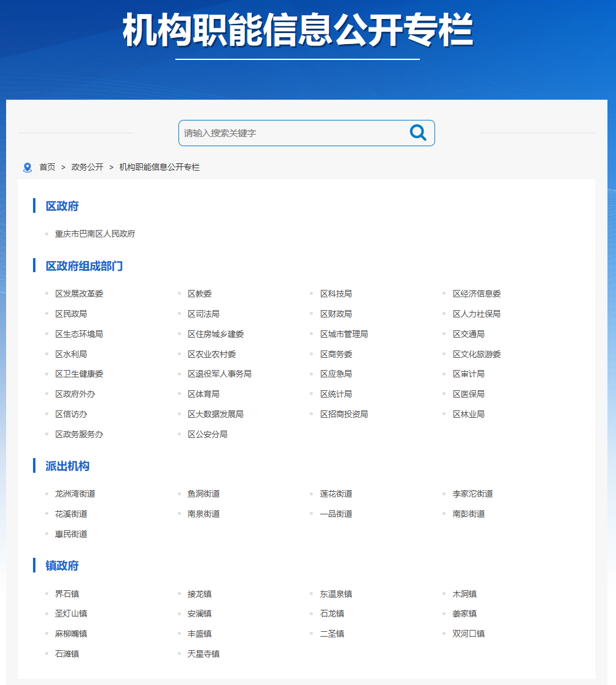
Task: Open 双河口镇 link
Action: tap(469, 634)
